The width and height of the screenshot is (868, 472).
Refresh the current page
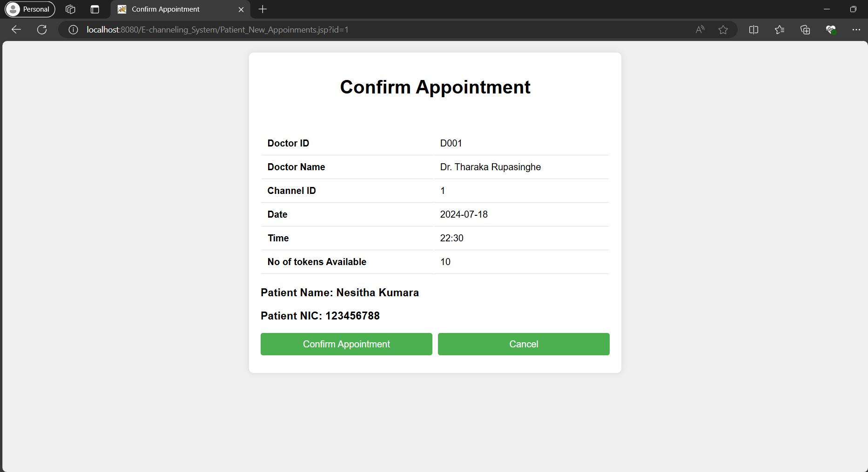(42, 30)
